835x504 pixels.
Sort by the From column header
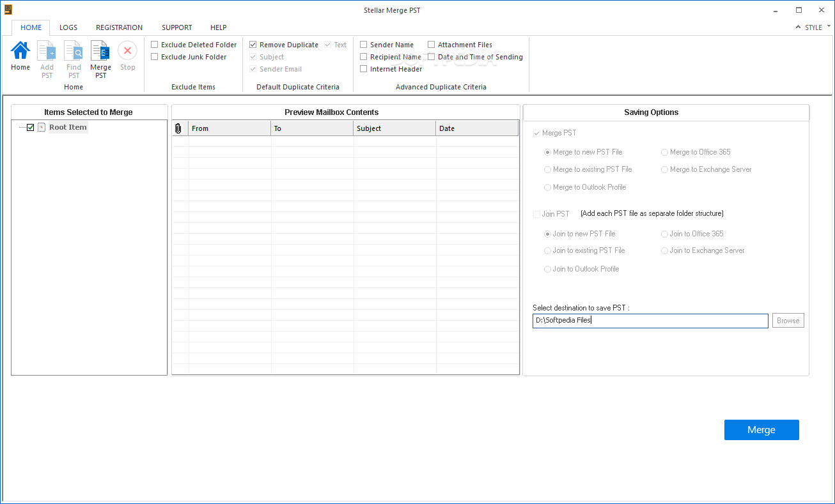tap(230, 128)
